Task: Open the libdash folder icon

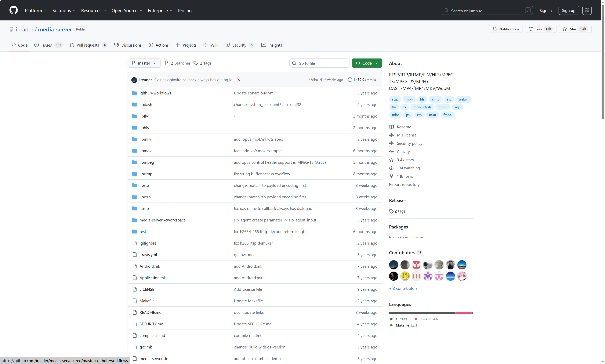Action: 135,104
